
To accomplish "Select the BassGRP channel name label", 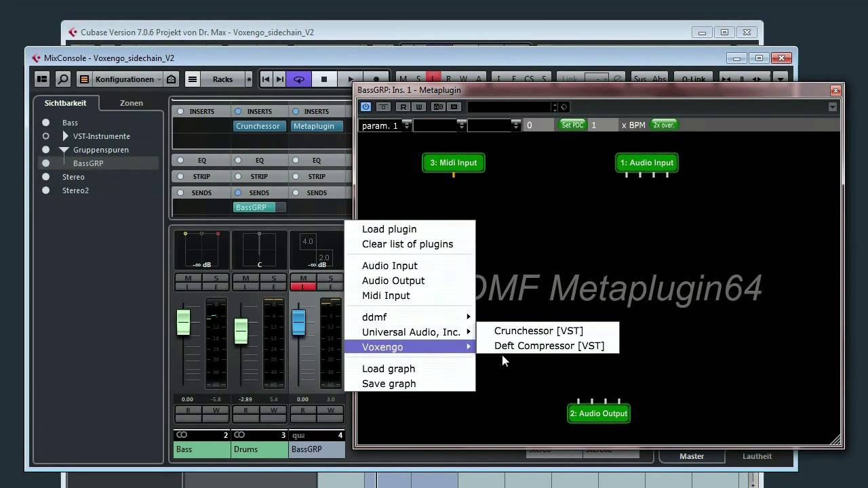I will tap(317, 449).
